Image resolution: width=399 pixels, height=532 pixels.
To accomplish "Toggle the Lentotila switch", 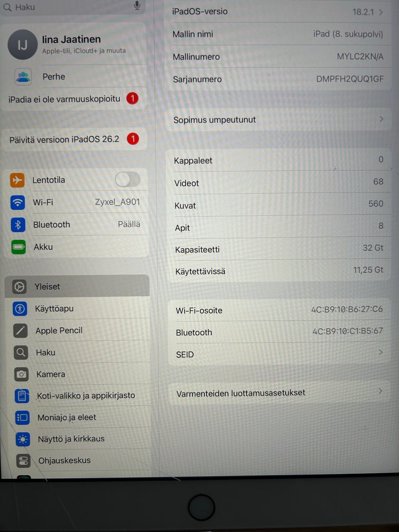I will point(128,180).
